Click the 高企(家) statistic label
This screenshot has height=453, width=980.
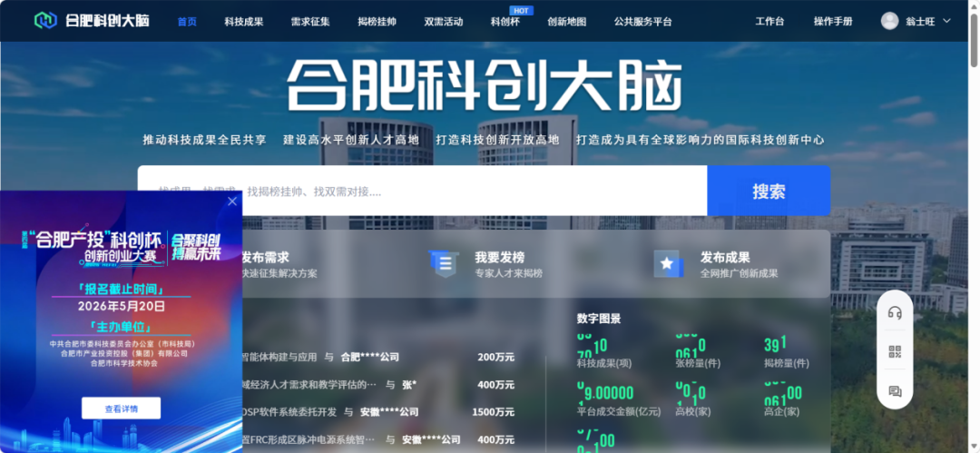pyautogui.click(x=781, y=411)
